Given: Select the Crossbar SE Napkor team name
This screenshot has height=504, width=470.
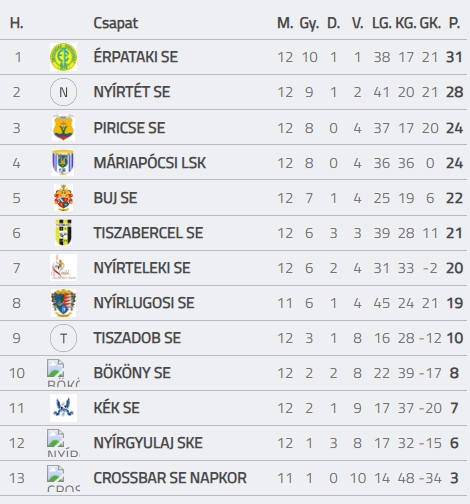Looking at the screenshot, I should [x=170, y=478].
